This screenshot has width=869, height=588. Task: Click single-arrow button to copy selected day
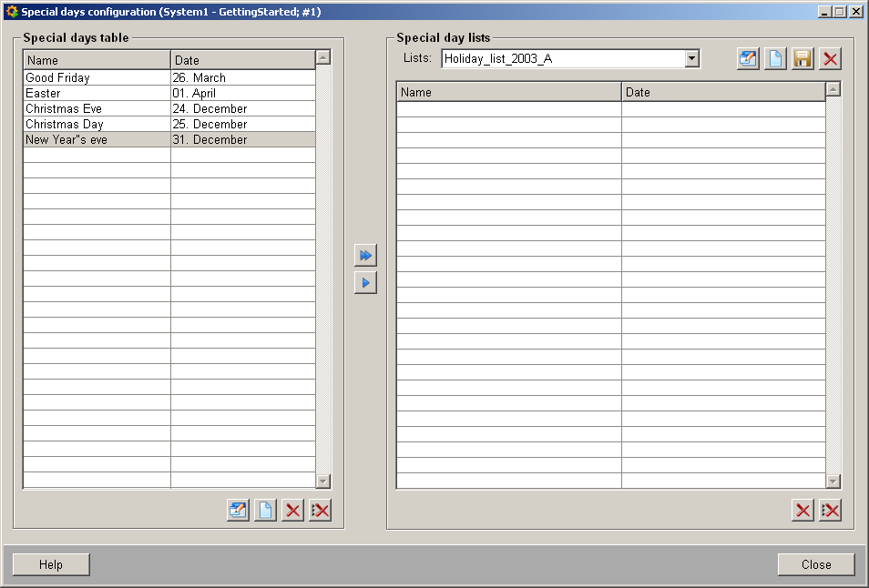click(365, 283)
